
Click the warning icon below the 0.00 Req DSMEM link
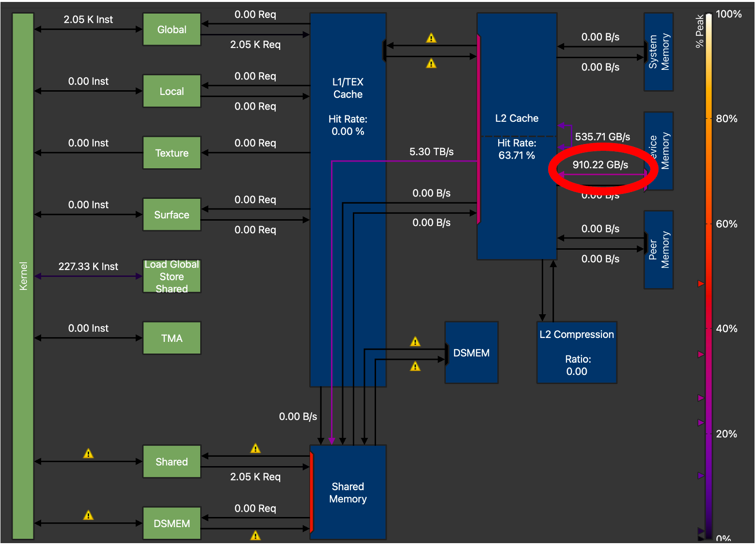[255, 535]
